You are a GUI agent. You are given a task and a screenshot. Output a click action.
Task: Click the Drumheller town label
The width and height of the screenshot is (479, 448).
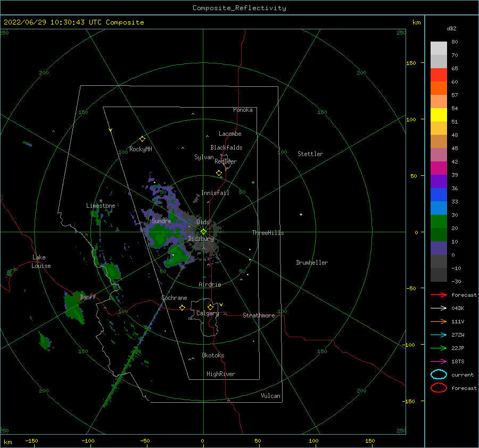[312, 263]
